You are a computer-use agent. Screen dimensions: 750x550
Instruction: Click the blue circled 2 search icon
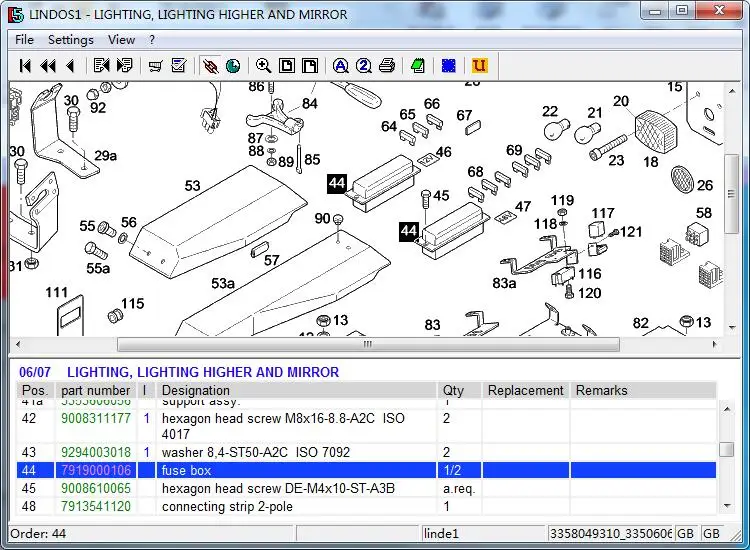tap(364, 66)
